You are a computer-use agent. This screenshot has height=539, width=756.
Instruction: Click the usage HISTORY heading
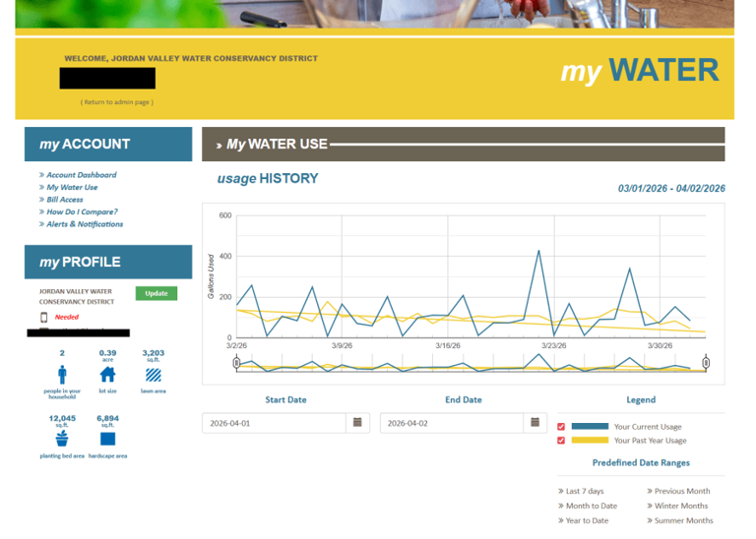pos(268,179)
